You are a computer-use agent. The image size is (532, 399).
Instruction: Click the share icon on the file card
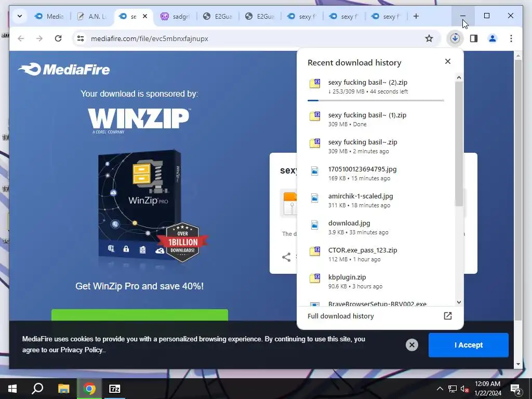pos(286,257)
